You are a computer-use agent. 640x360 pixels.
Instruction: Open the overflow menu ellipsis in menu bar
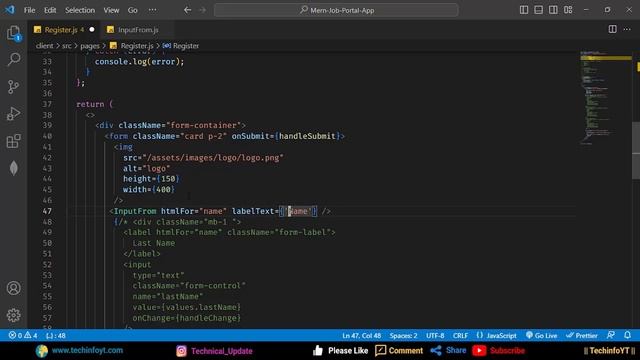152,10
